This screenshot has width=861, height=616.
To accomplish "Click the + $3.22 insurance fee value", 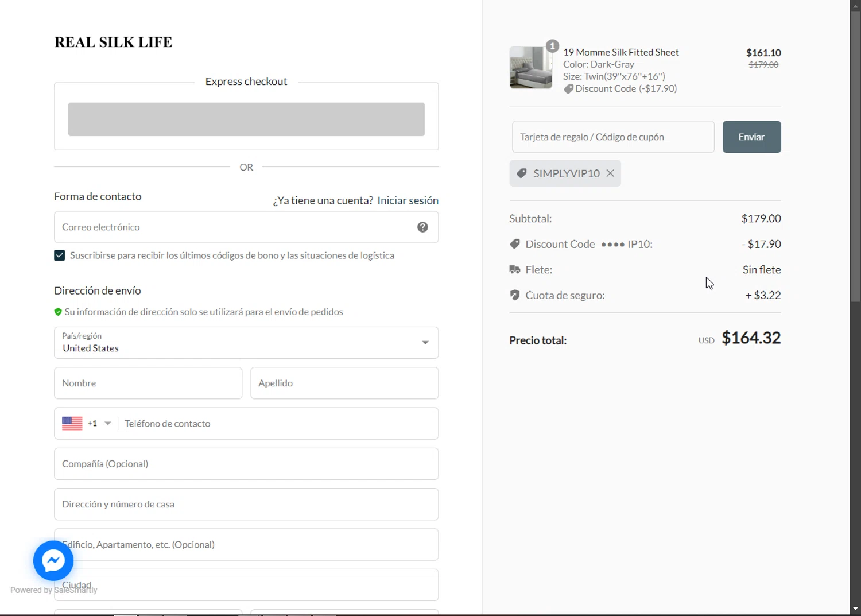I will (x=763, y=295).
